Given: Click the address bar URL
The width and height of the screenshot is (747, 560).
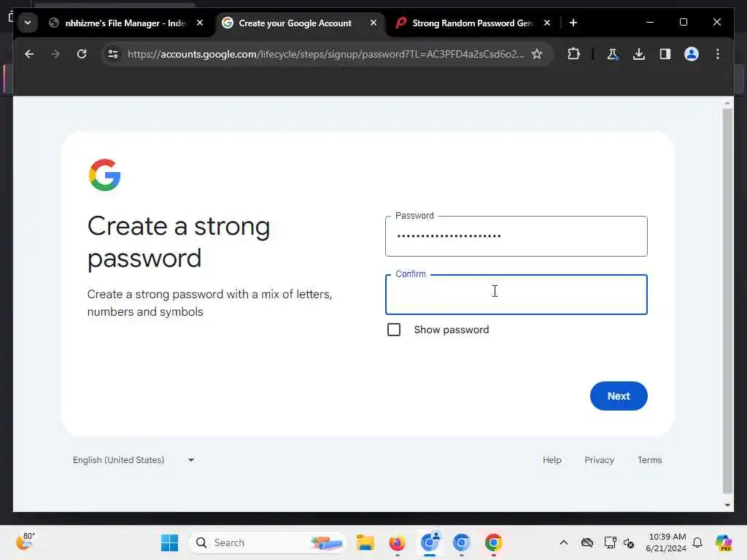Looking at the screenshot, I should click(x=325, y=54).
